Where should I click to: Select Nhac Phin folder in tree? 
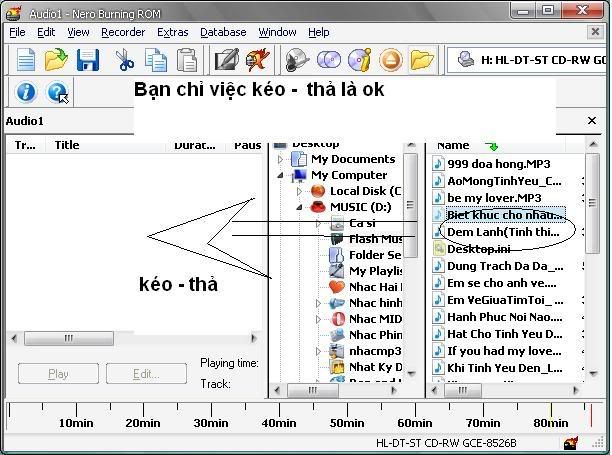[375, 335]
